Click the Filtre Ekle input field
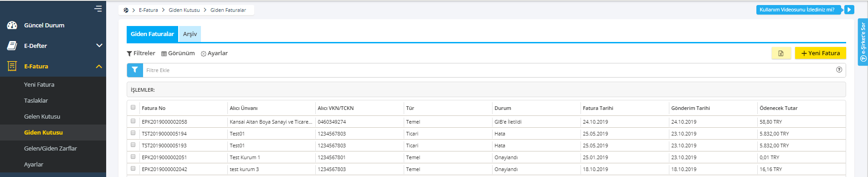The height and width of the screenshot is (177, 868). pyautogui.click(x=488, y=70)
